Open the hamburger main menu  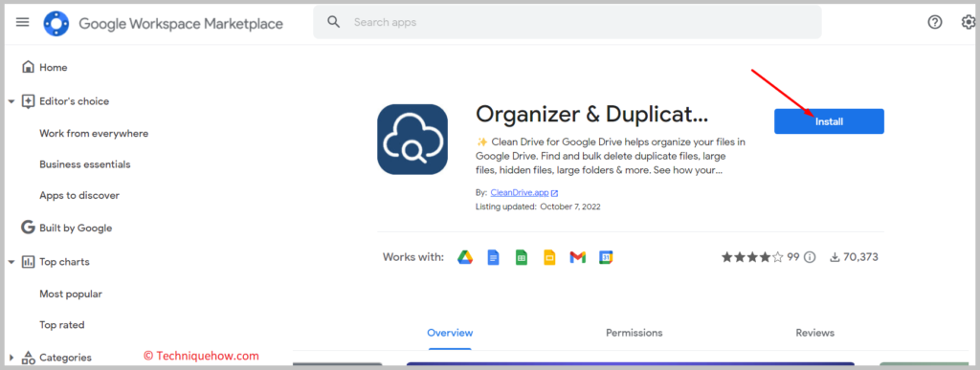click(23, 22)
